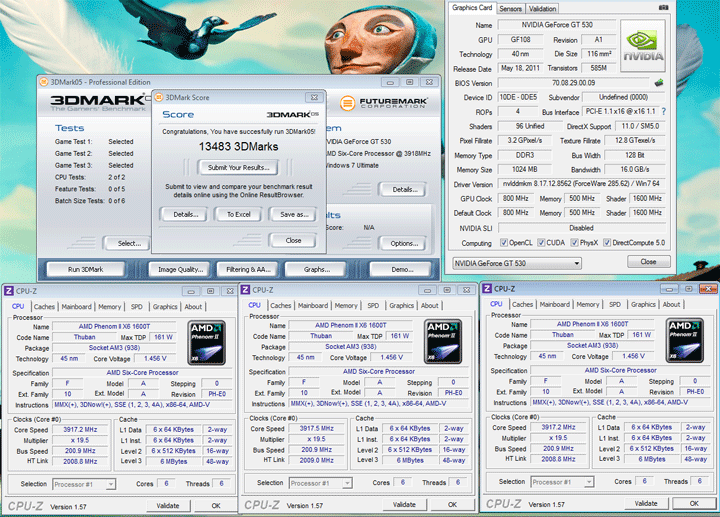The width and height of the screenshot is (720, 517).
Task: Click the Futuremark orange logo icon
Action: 348,103
